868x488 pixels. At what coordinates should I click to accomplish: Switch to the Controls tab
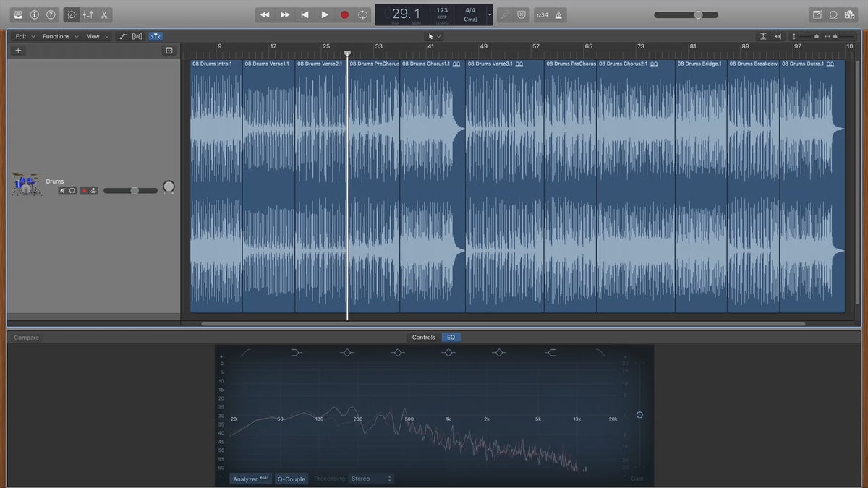423,338
